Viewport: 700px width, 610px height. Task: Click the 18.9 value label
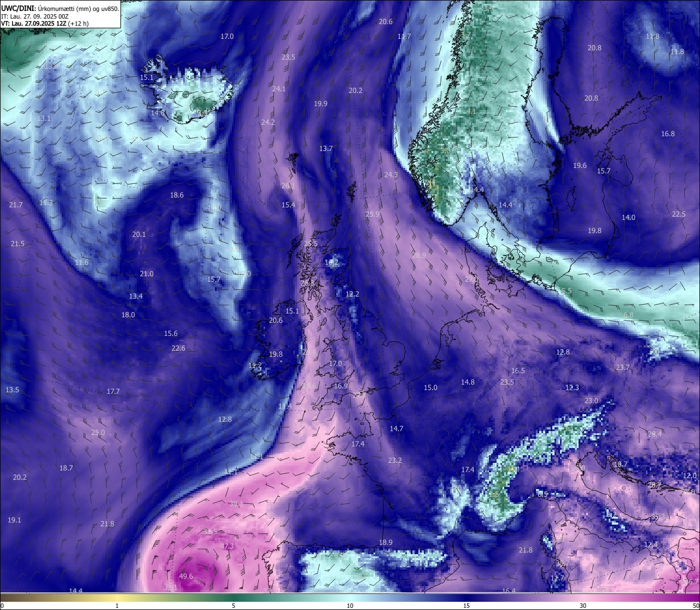386,542
